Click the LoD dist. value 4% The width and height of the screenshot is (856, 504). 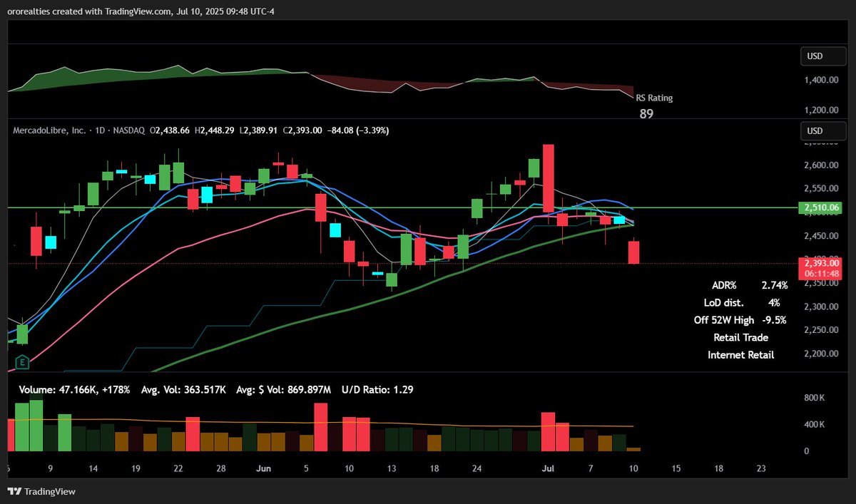coord(774,302)
